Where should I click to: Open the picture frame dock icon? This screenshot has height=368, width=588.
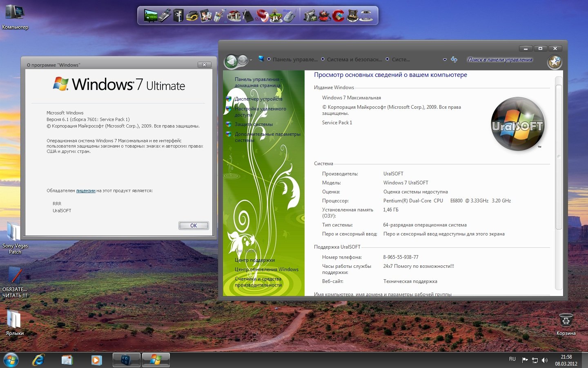point(352,16)
